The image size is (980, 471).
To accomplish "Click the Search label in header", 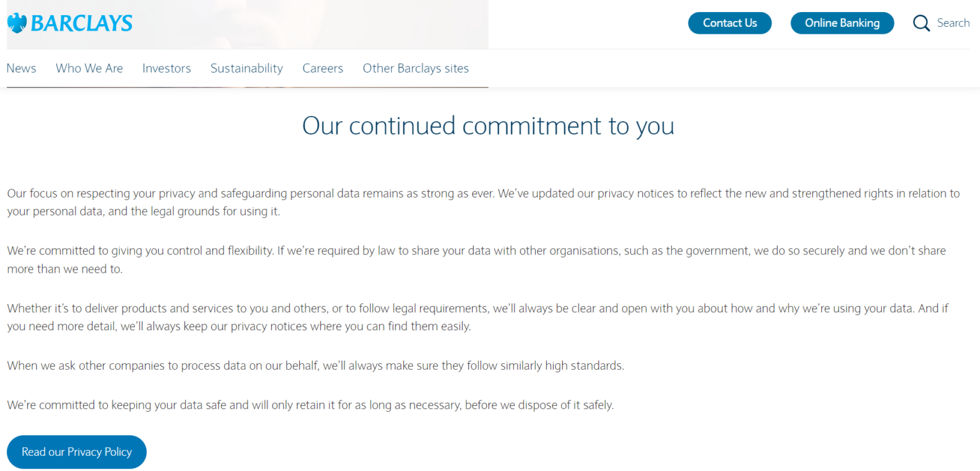I will (953, 23).
